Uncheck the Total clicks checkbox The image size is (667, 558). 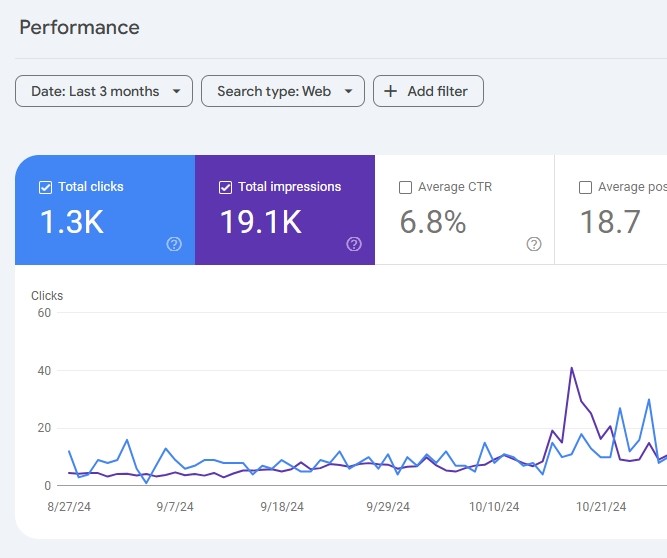(x=45, y=187)
